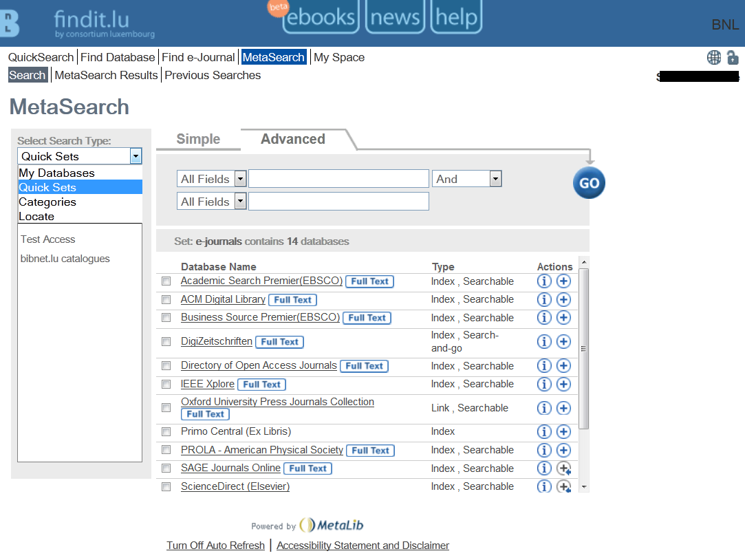This screenshot has width=745, height=560.
Task: Choose Quick Sets in the open list
Action: tap(80, 187)
